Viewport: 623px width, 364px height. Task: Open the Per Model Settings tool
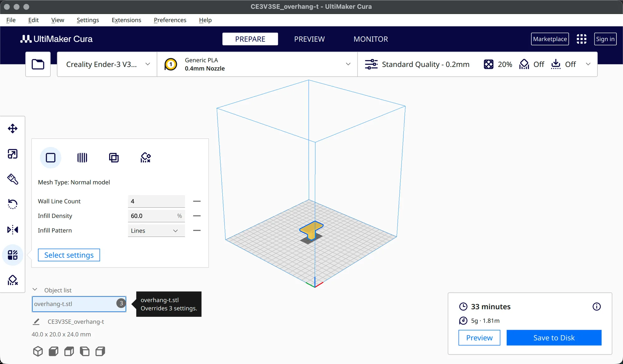pyautogui.click(x=12, y=255)
